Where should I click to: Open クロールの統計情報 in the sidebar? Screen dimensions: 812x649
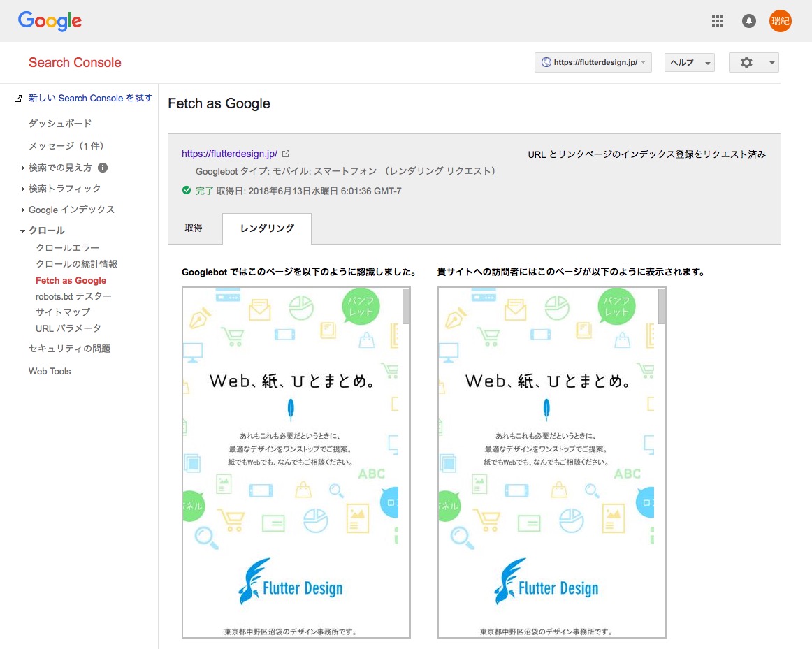77,264
